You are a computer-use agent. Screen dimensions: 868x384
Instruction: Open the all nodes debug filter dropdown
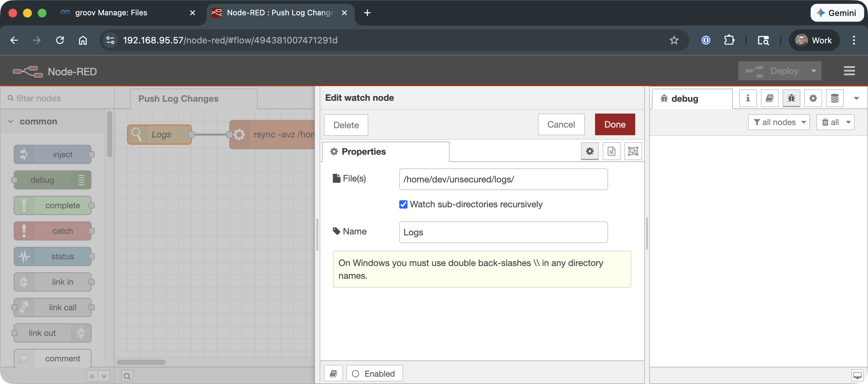click(779, 122)
